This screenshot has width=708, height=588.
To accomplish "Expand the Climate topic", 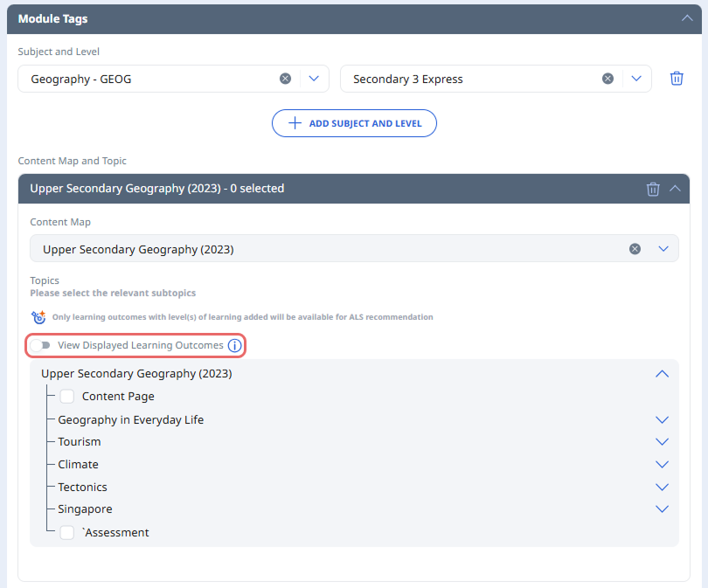I will coord(662,465).
